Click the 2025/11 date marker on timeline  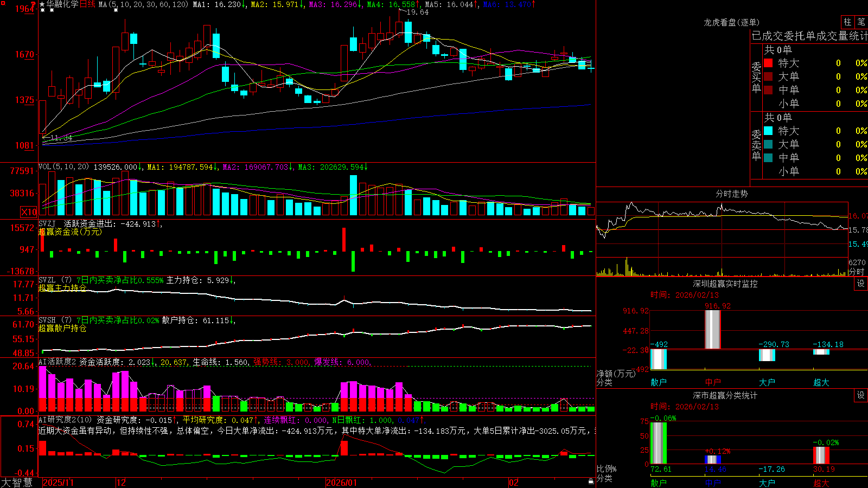click(58, 483)
